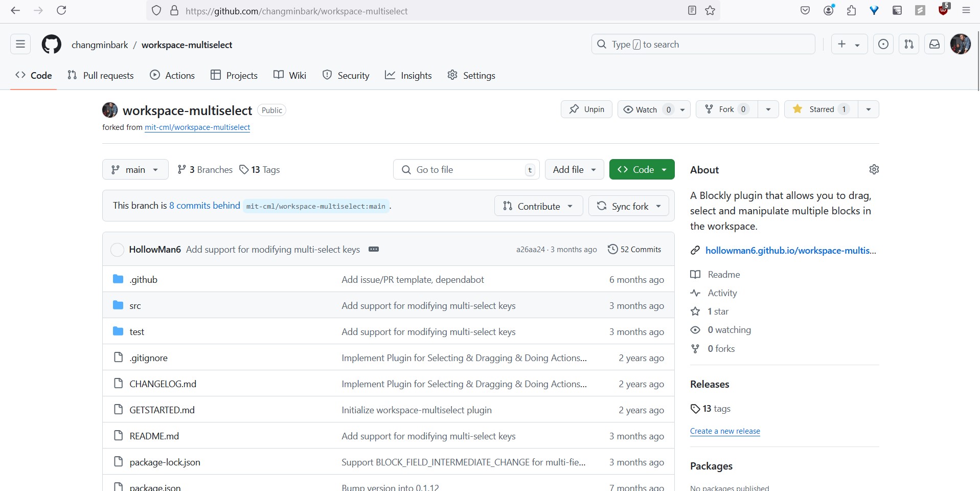Switch to the Insights tab
The image size is (980, 491).
408,75
